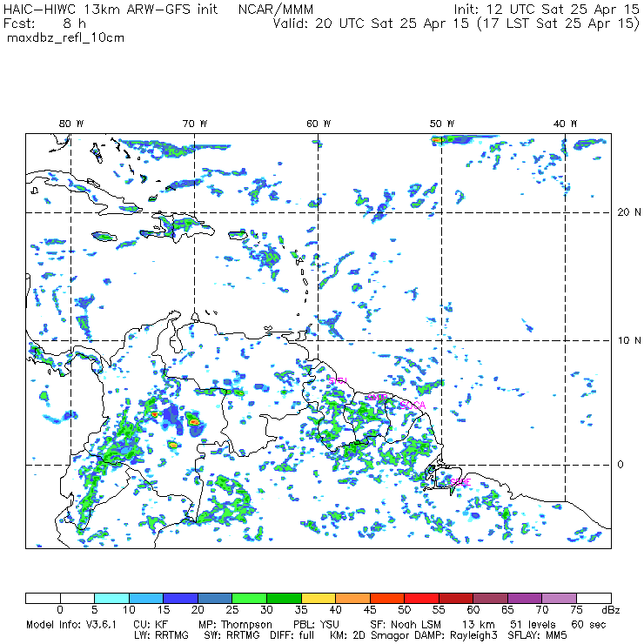Click the '20 N' latitude label

tap(629, 212)
